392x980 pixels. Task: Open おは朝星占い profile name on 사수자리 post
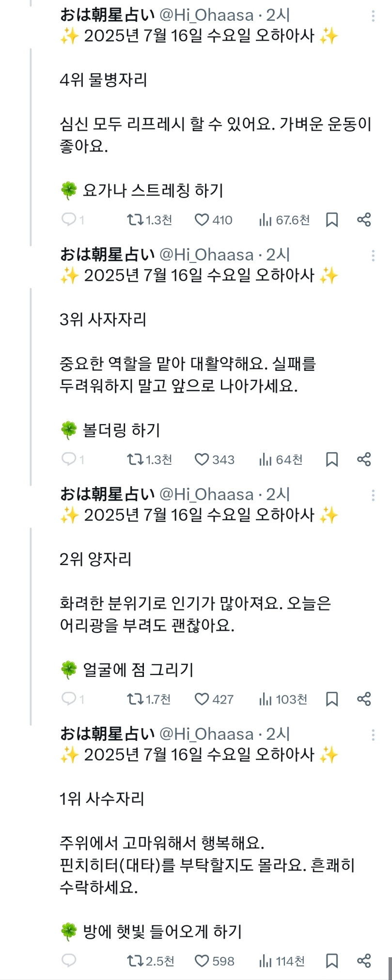(x=107, y=734)
